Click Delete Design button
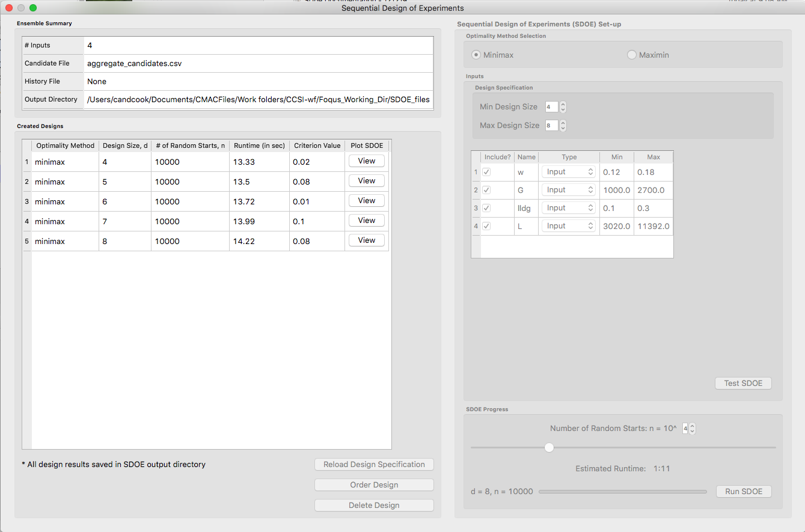Screen dimensions: 805x532 tap(374, 505)
